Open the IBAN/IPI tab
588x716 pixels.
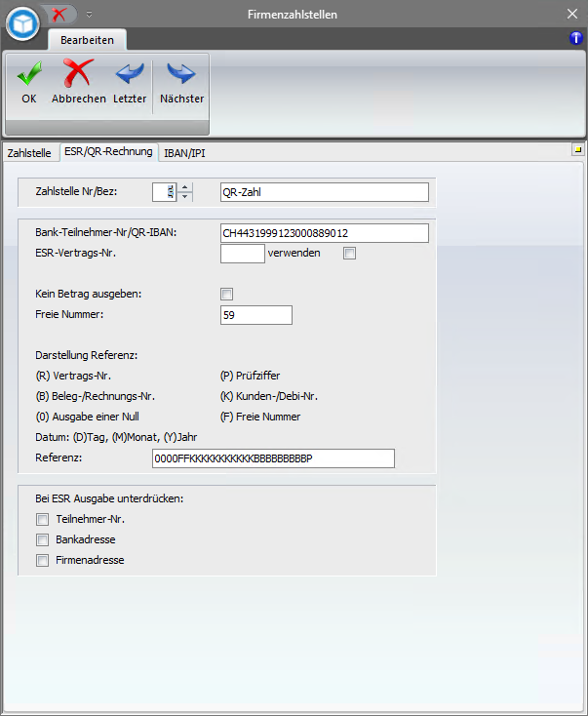pos(184,153)
